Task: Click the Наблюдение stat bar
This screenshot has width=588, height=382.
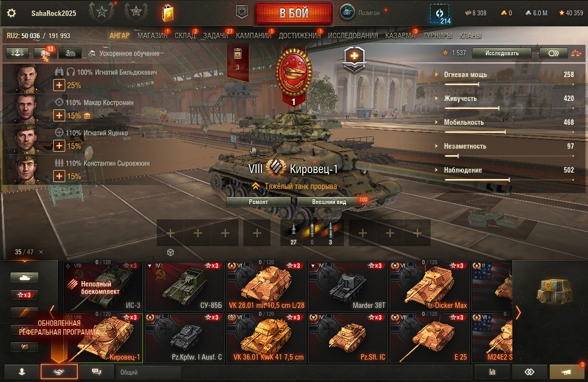Action: click(x=509, y=180)
